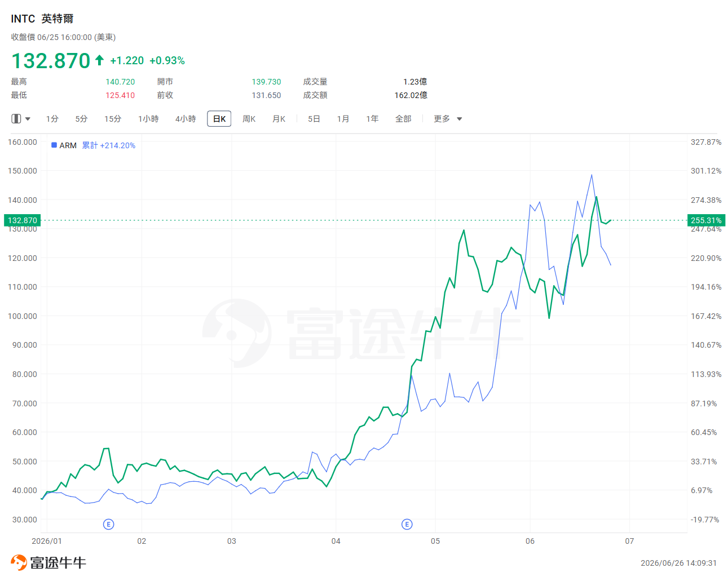Show the 全部 full range
Viewport: 728px width, 581px height.
(403, 119)
